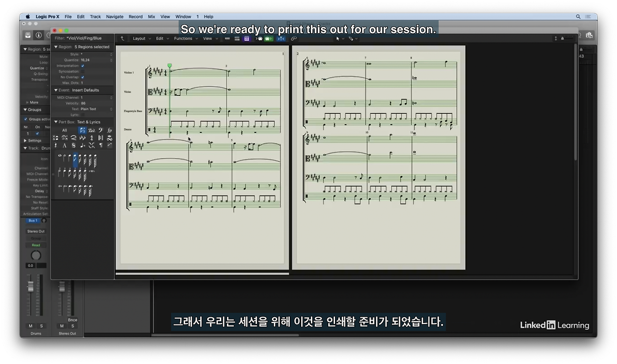This screenshot has height=364, width=617.
Task: Toggle the Interpretation checkbox
Action: coord(82,65)
